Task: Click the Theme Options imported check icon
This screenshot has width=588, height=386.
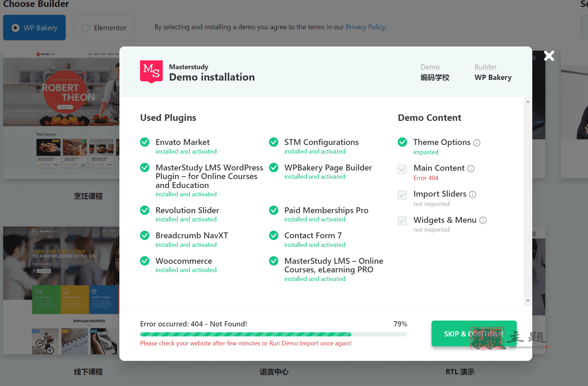Action: [x=403, y=142]
